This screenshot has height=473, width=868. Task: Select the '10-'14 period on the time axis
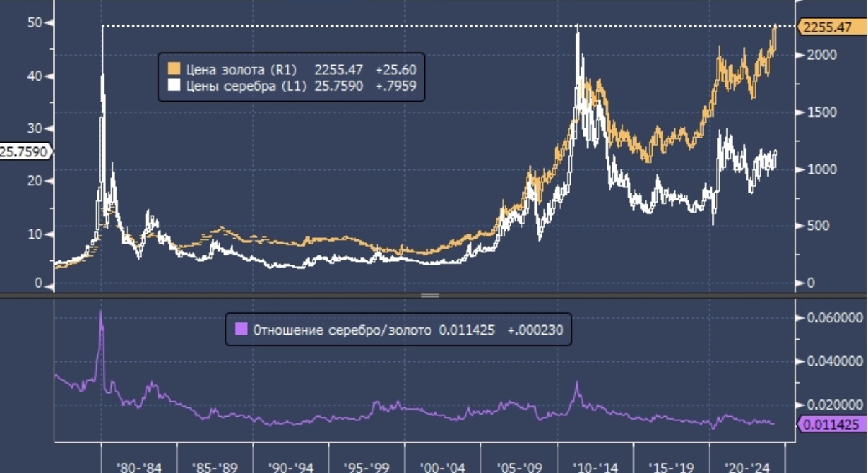pos(595,467)
